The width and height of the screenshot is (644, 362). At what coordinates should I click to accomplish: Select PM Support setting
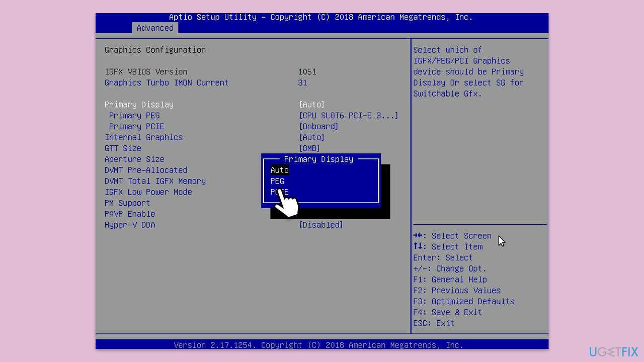click(x=127, y=203)
